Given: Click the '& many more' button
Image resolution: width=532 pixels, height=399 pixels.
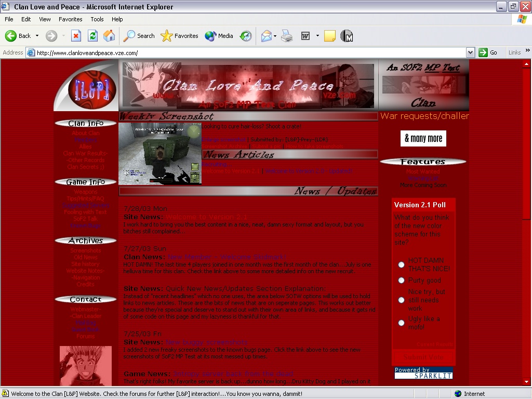Looking at the screenshot, I should pos(423,138).
